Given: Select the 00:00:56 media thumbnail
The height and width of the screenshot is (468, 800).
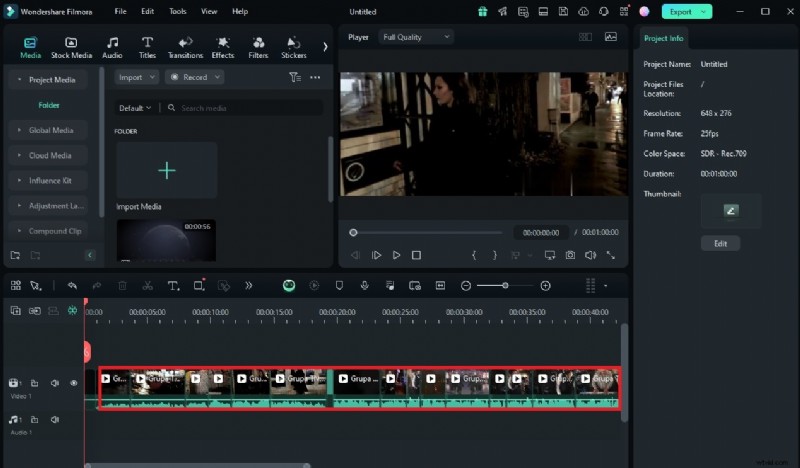Looking at the screenshot, I should pos(166,240).
